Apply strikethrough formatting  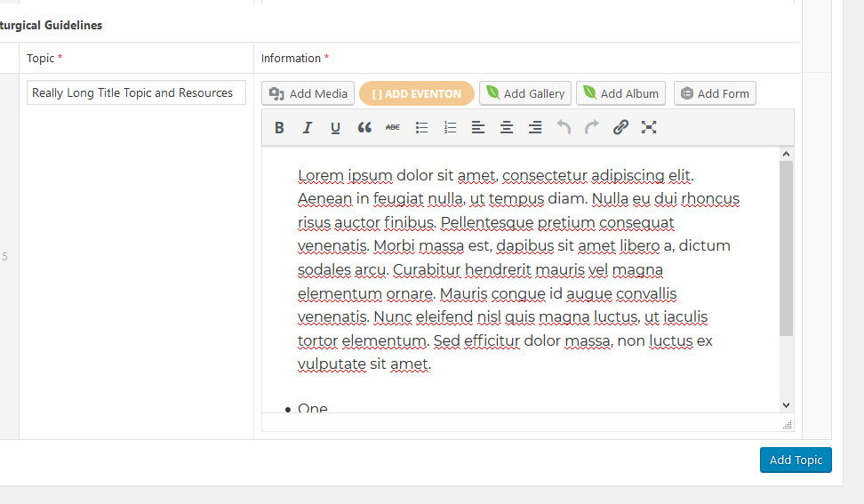[393, 127]
